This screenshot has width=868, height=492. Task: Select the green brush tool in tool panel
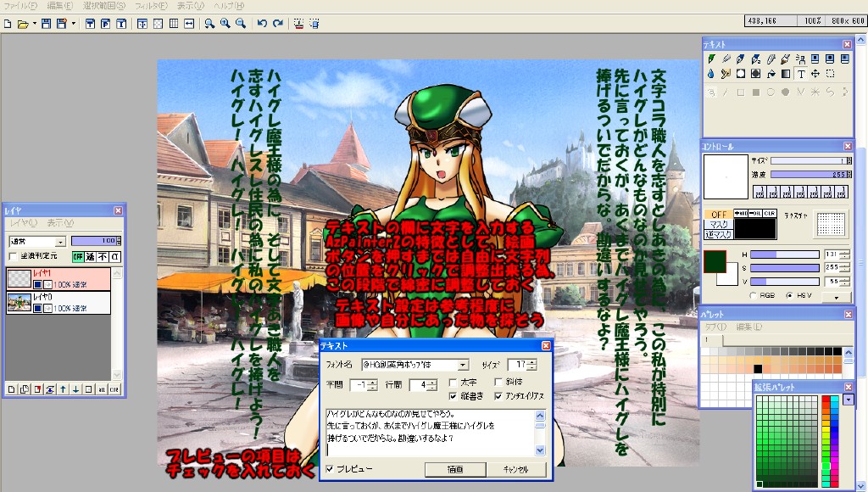click(x=711, y=59)
